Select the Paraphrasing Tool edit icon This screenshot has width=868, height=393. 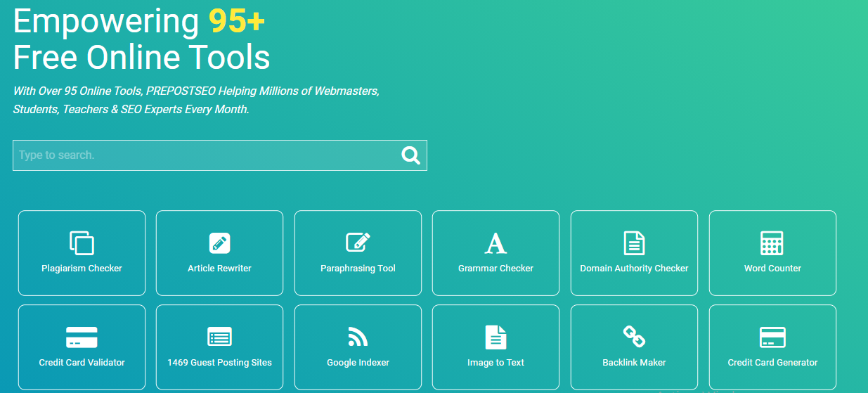(358, 243)
